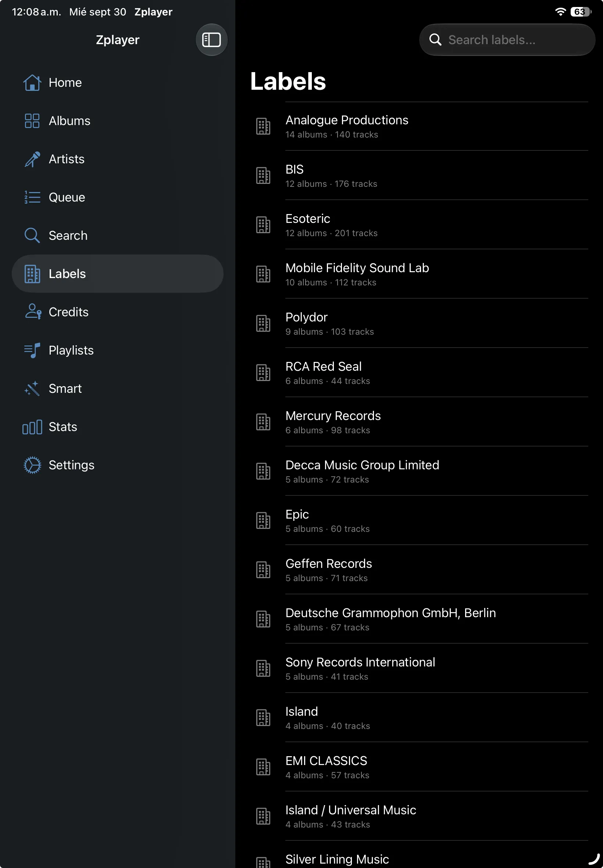603x868 pixels.
Task: Open the Epic label row
Action: (419, 520)
